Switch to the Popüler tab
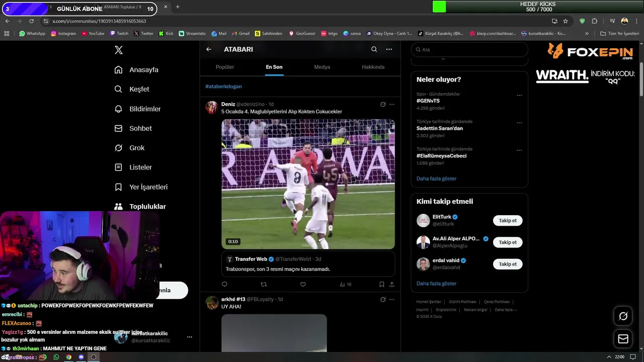 pyautogui.click(x=225, y=67)
